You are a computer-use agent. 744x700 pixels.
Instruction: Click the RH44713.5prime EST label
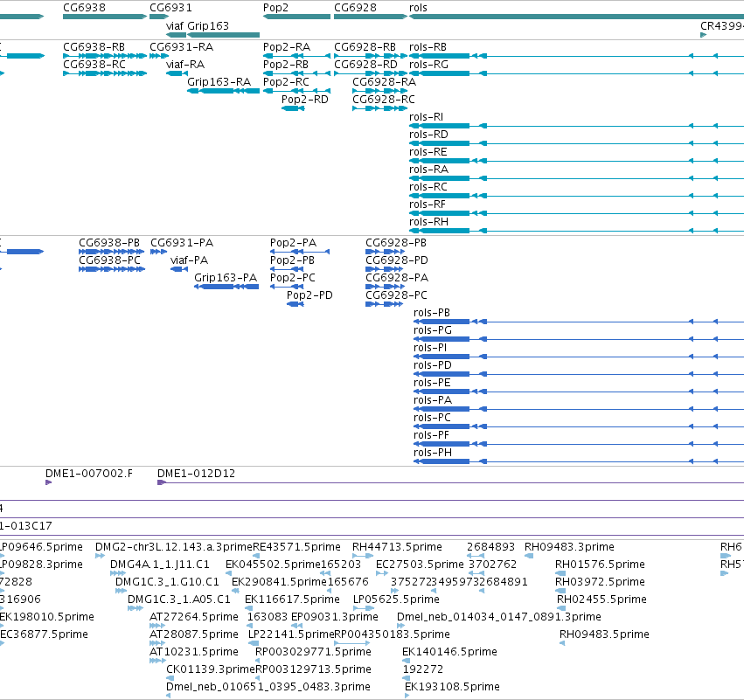click(397, 547)
